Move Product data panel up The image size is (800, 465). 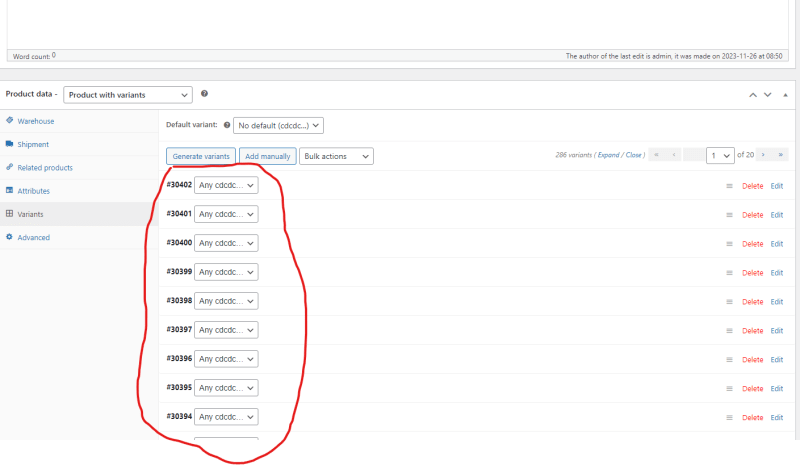point(753,95)
